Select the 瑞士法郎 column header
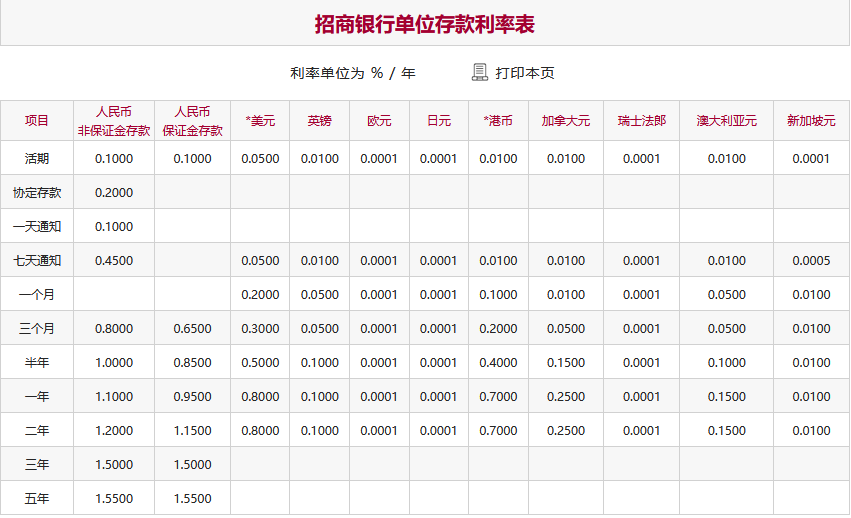This screenshot has height=518, width=851. (642, 121)
